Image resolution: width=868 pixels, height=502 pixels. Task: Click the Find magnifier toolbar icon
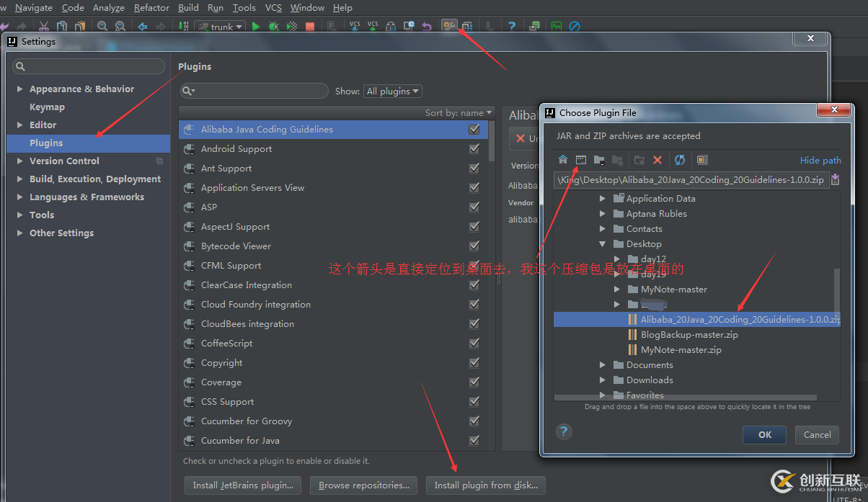coord(102,27)
